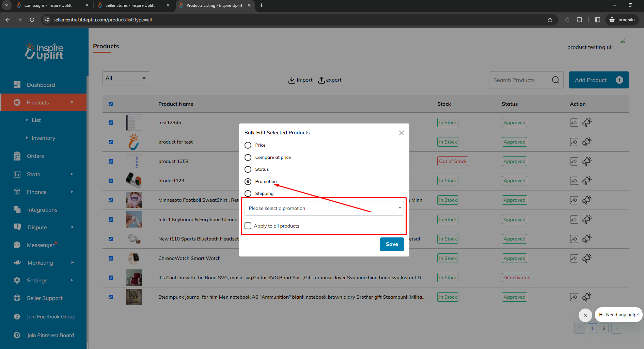Open the promotion selection dropdown
Viewport: 644px width, 349px height.
coord(324,208)
